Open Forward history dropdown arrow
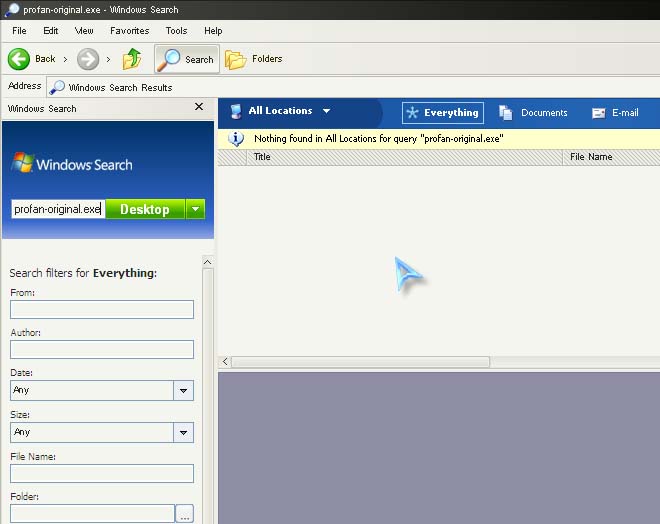 tap(109, 59)
